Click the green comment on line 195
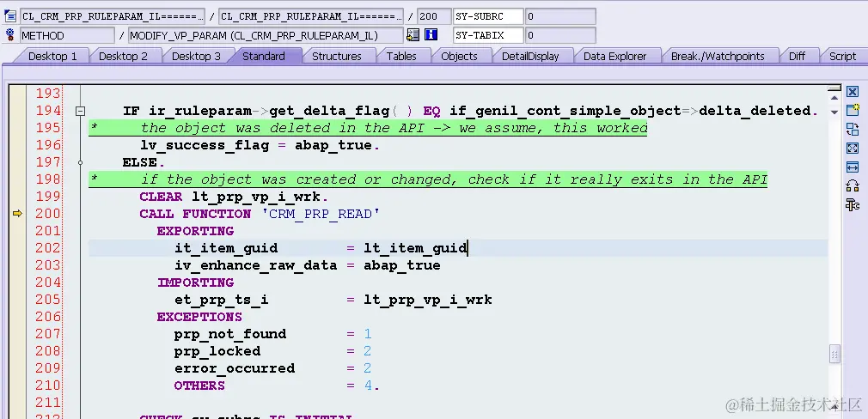The height and width of the screenshot is (419, 868). 368,128
